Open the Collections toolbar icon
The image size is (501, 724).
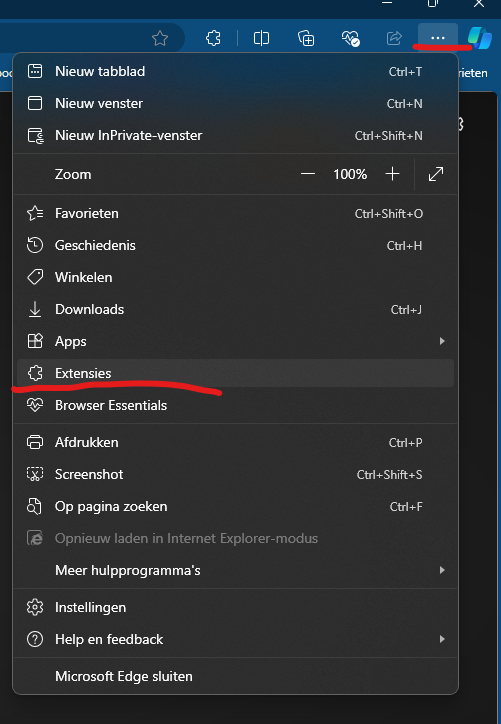tap(306, 38)
